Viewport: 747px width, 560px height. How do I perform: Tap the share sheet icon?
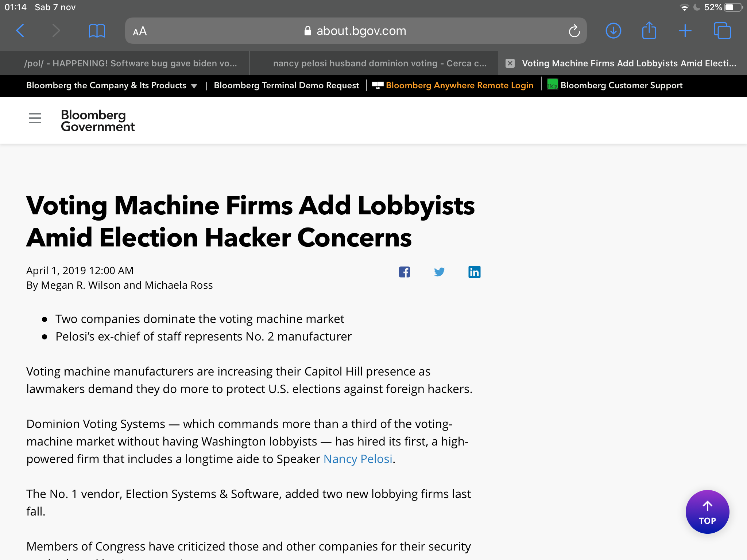point(649,30)
